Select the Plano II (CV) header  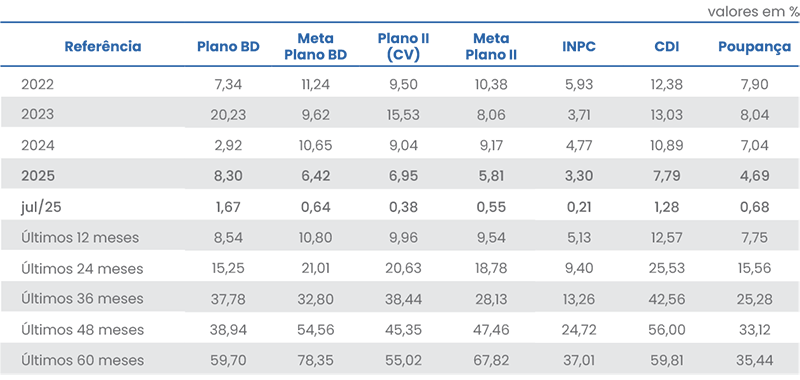pos(403,47)
